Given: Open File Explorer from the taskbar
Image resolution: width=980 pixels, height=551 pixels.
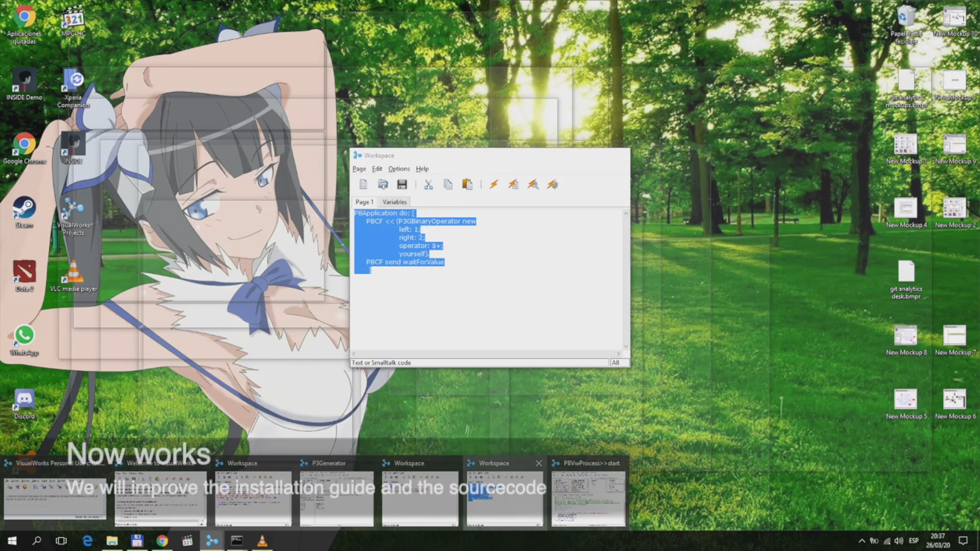Looking at the screenshot, I should point(112,541).
